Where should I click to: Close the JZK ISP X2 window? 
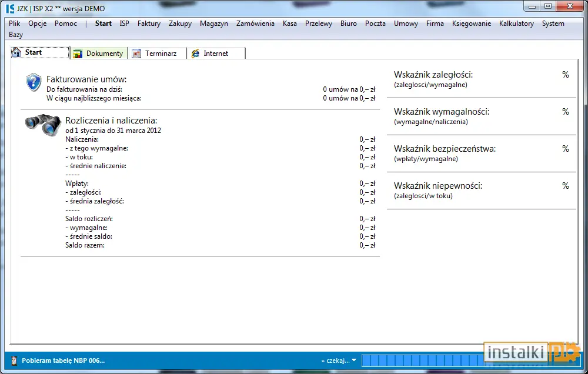[570, 6]
